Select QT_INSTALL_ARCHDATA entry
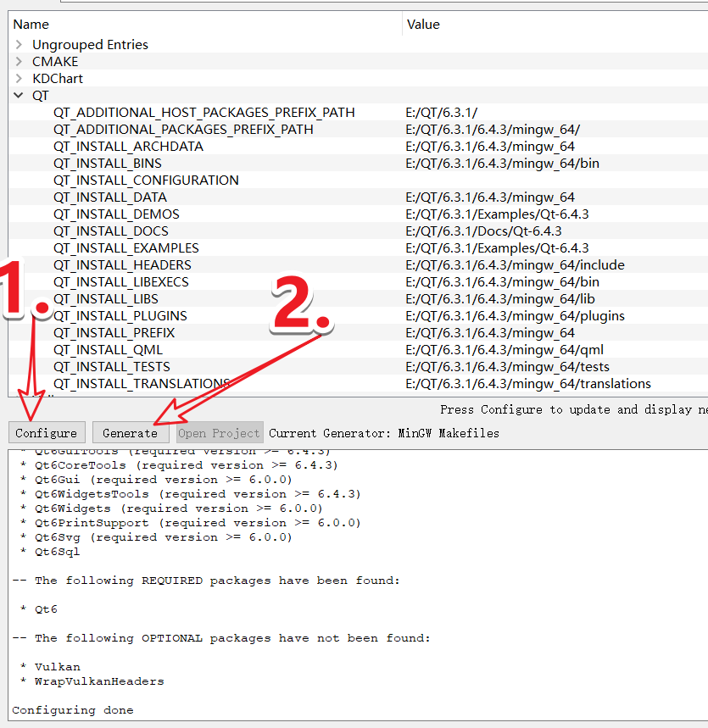 (x=128, y=147)
